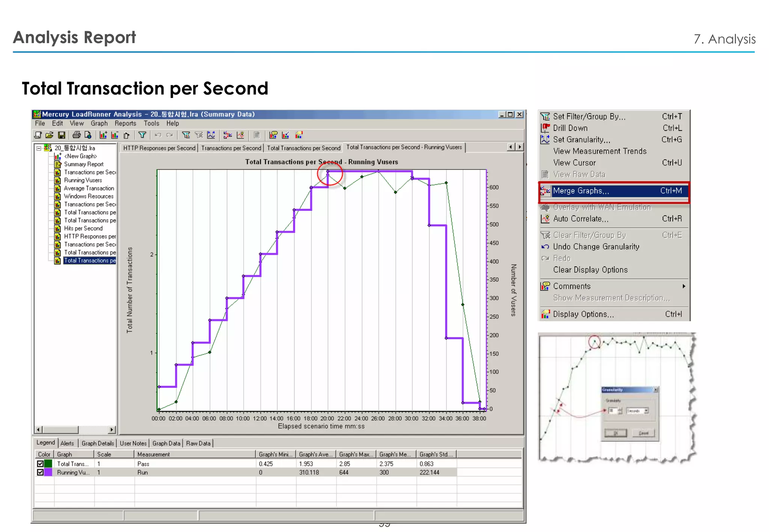Select Merge Graphs... in context menu
This screenshot has width=769, height=532.
tap(614, 191)
